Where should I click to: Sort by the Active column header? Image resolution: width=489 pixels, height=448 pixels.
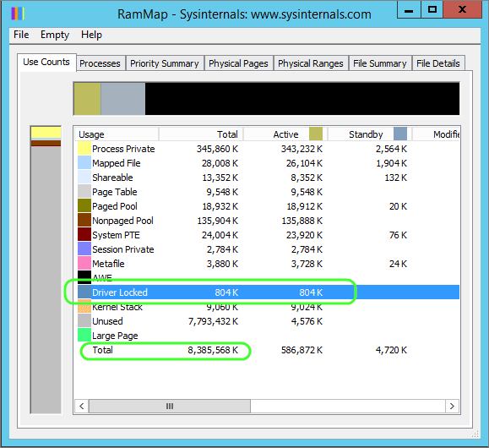coord(285,134)
